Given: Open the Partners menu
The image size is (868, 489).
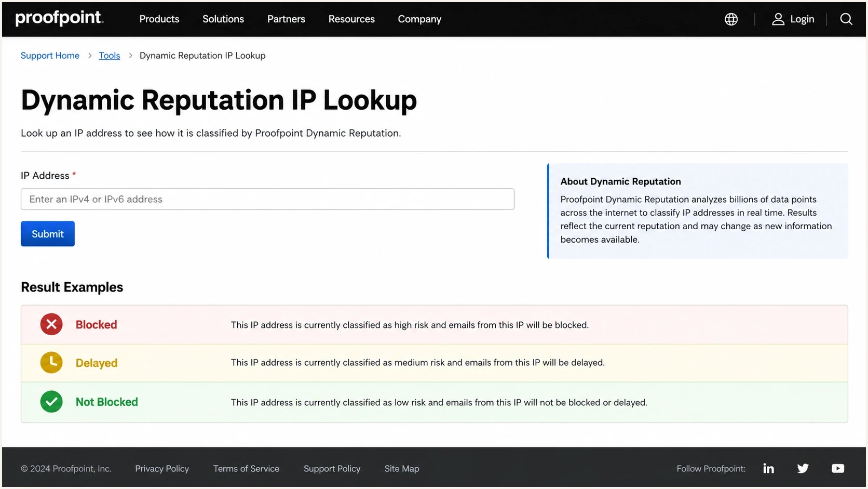Looking at the screenshot, I should [286, 19].
